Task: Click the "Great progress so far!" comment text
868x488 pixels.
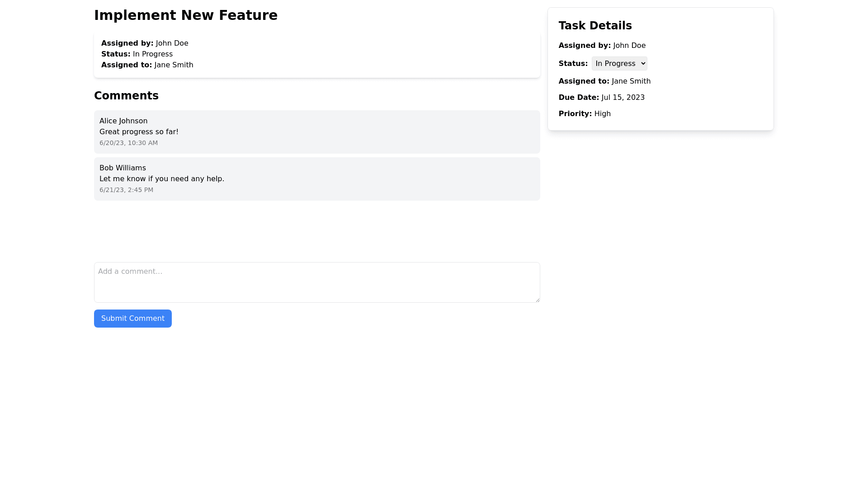Action: click(x=139, y=132)
